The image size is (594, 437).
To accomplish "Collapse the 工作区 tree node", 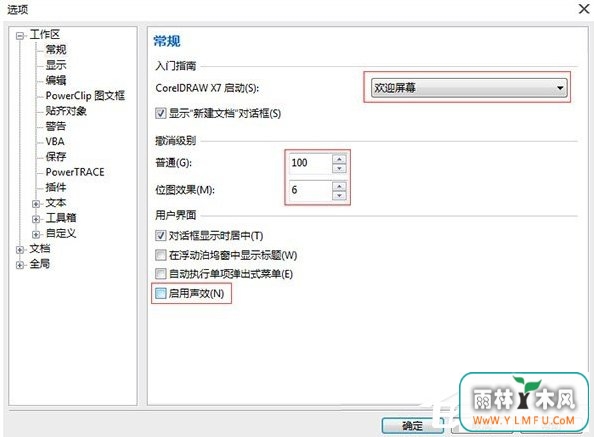I will pos(20,36).
